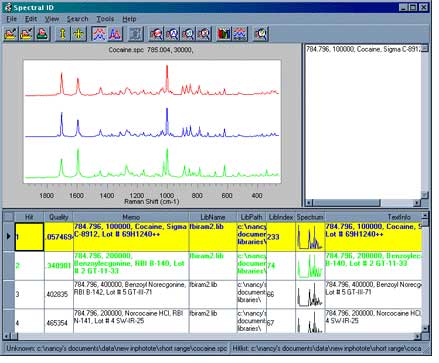The height and width of the screenshot is (363, 439).
Task: Click the spectrum thumbnail for the Cocaine hit
Action: 310,237
